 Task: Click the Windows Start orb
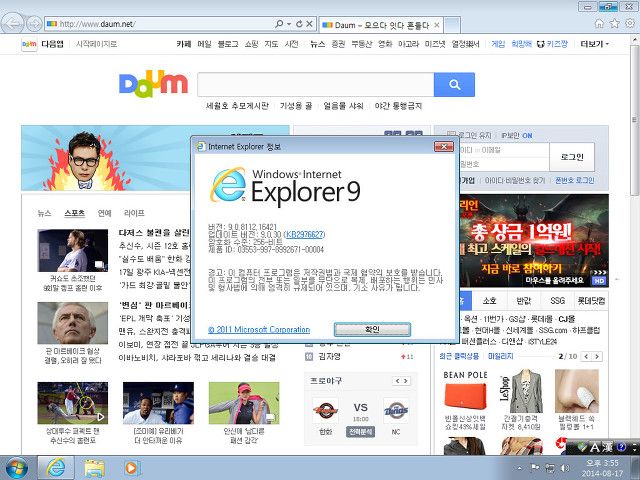tap(17, 468)
